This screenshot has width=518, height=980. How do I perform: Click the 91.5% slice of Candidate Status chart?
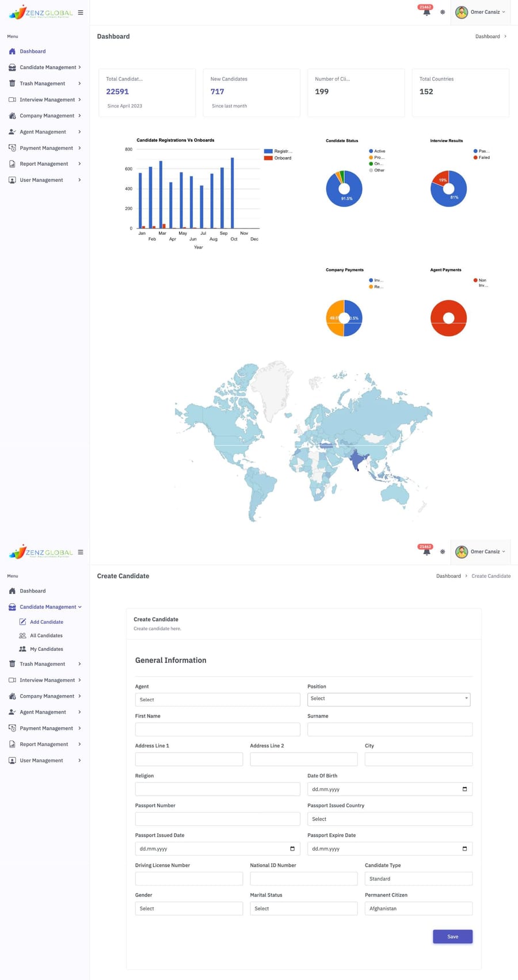pos(347,199)
